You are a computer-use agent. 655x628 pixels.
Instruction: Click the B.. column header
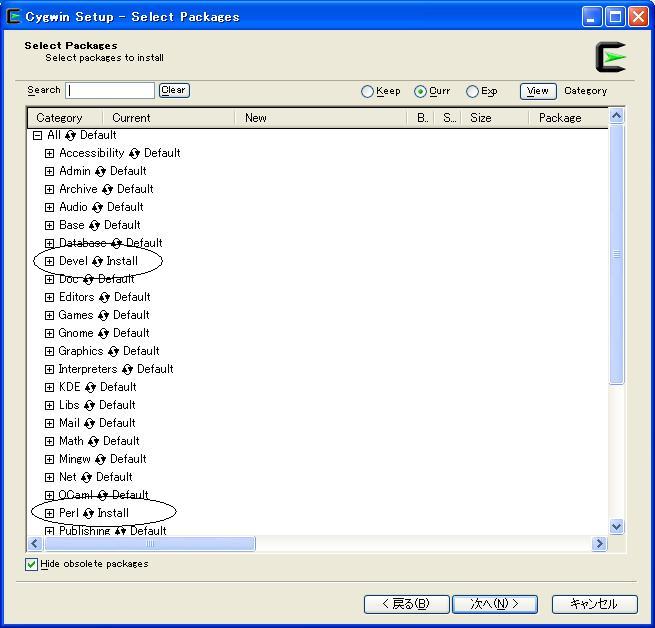pyautogui.click(x=421, y=118)
